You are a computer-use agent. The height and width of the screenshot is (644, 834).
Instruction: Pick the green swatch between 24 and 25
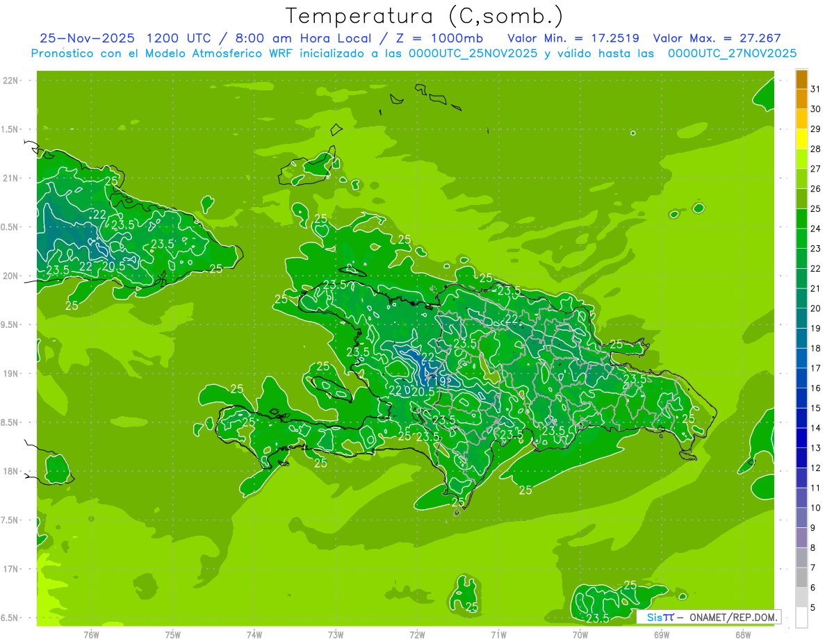[x=801, y=219]
